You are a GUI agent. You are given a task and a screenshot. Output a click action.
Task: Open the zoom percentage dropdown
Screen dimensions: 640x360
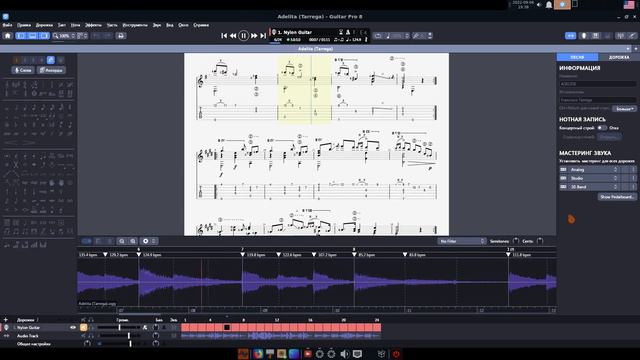(x=64, y=36)
